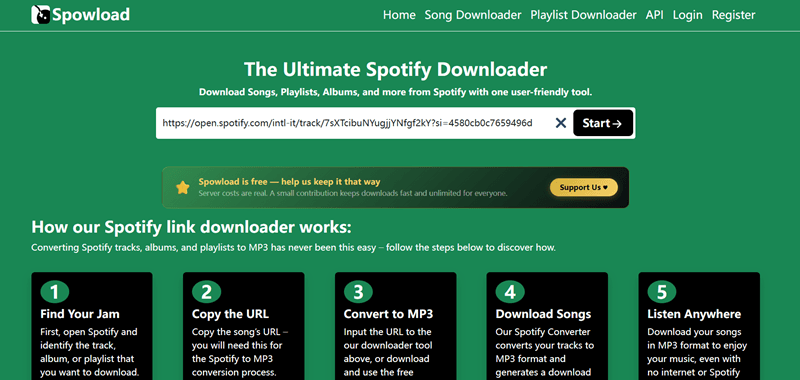800x380 pixels.
Task: Click the 'Find Your Jam' card title
Action: (80, 314)
